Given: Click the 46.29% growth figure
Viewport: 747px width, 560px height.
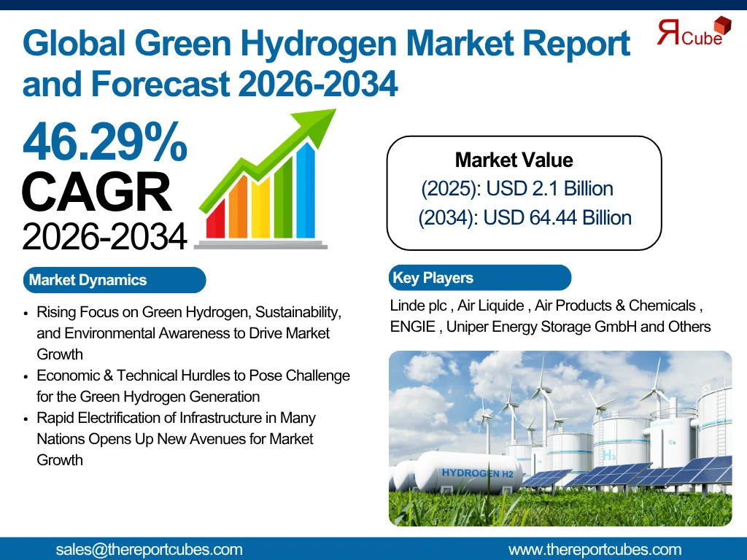Looking at the screenshot, I should coord(105,142).
